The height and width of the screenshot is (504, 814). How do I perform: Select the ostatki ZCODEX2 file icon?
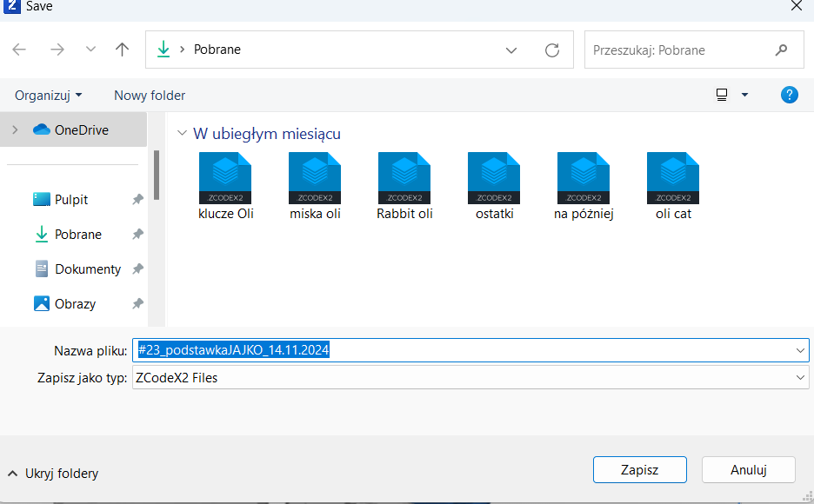pyautogui.click(x=494, y=178)
